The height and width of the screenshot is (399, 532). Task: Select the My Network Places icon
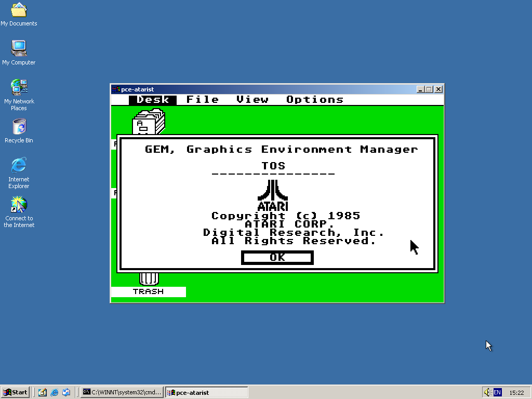(x=19, y=95)
